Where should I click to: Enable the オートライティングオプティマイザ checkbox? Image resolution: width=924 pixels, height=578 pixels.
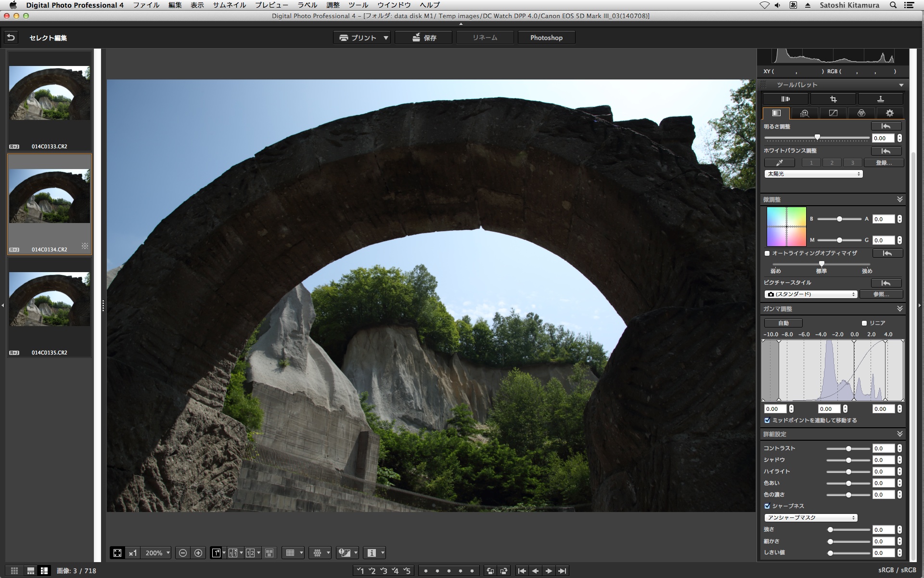click(x=767, y=253)
